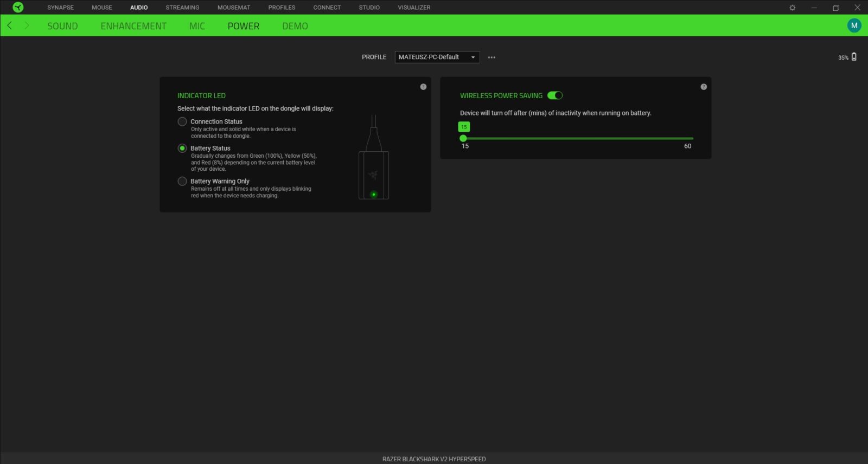Click the dongle illustration image
The image size is (868, 464).
(x=374, y=158)
